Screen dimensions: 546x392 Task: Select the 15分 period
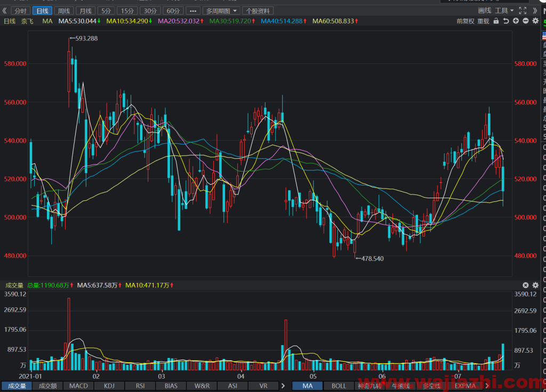127,11
